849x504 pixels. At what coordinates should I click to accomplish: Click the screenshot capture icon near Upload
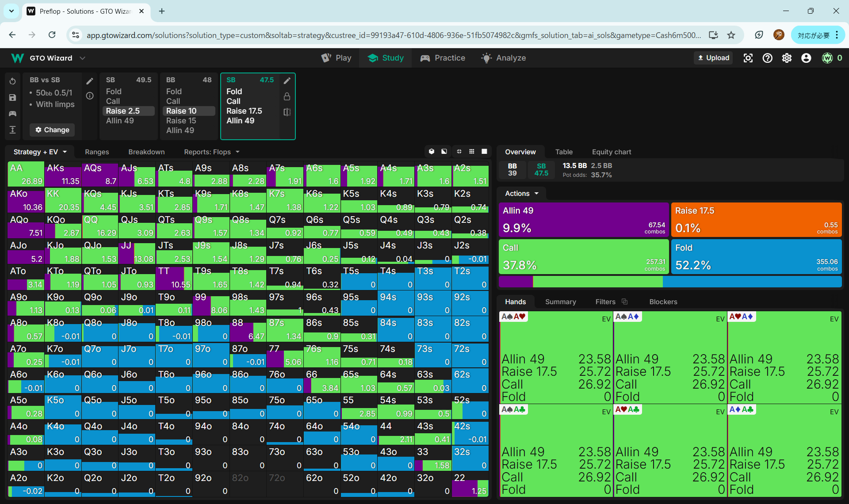[748, 58]
